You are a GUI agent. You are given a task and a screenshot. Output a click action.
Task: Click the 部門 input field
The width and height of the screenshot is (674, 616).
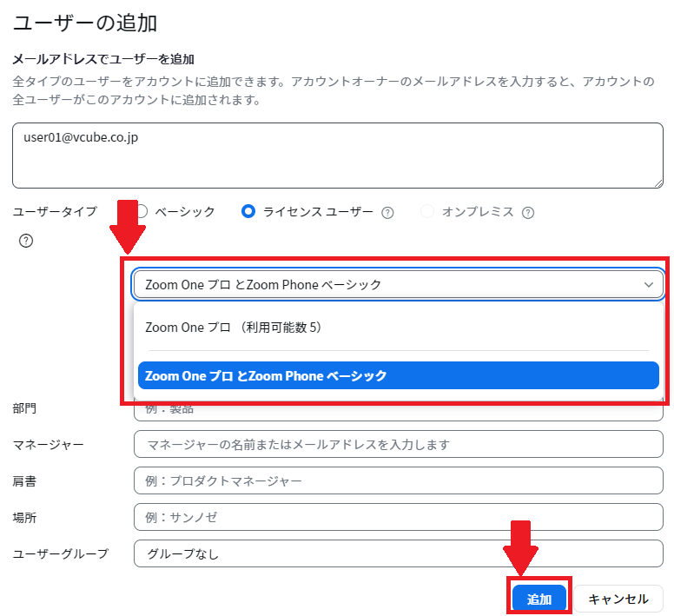[398, 412]
